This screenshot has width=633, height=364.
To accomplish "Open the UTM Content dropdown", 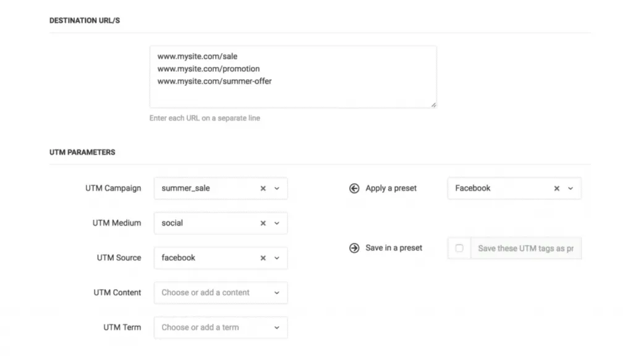I will (x=221, y=293).
